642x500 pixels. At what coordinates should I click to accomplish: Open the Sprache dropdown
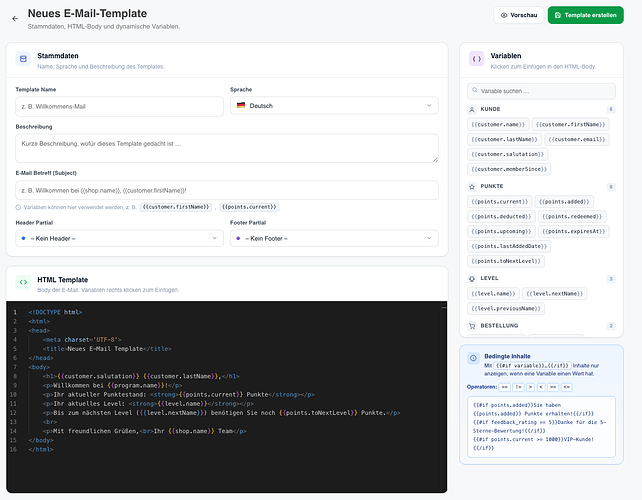point(334,106)
